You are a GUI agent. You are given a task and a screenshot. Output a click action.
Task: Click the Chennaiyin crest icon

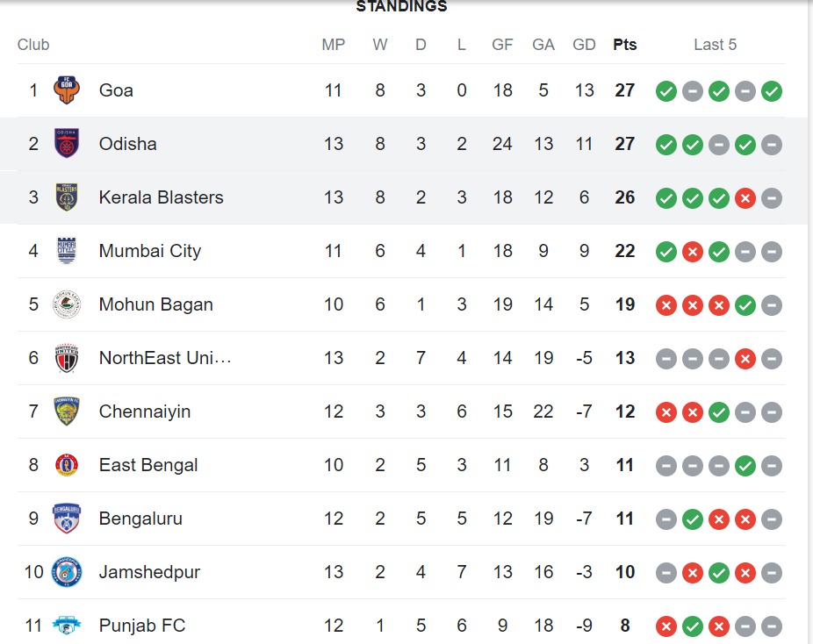(67, 411)
